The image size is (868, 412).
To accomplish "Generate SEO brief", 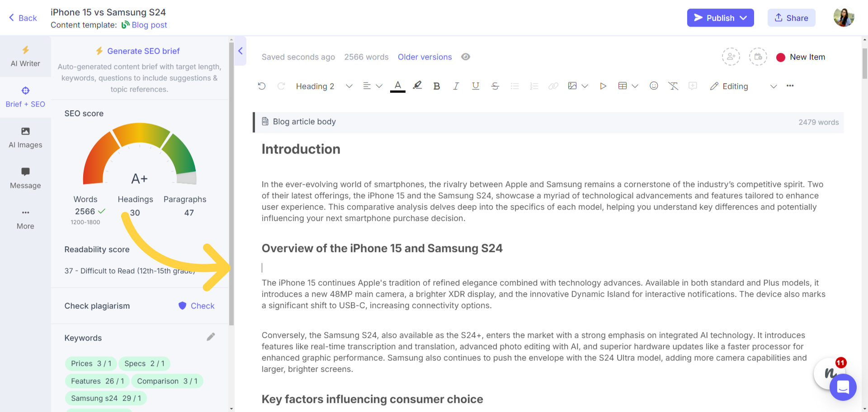I will 137,51.
